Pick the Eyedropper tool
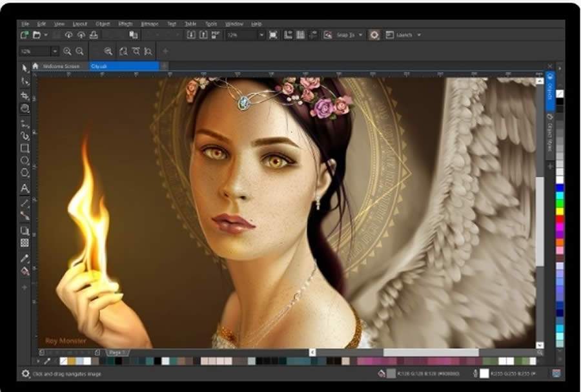Viewport: 581px width, 392px height. (26, 258)
